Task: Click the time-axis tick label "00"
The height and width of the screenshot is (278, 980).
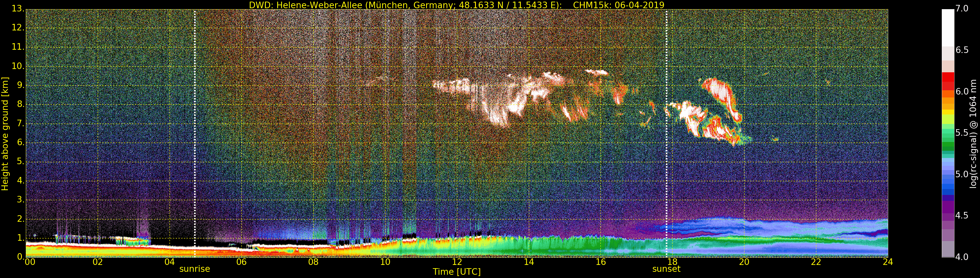Action: coord(30,262)
